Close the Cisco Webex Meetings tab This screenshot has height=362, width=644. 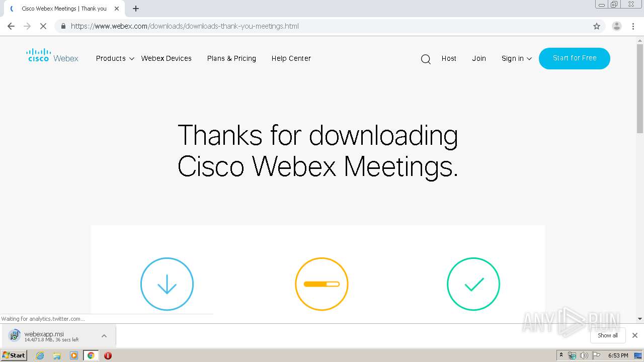tap(117, 9)
